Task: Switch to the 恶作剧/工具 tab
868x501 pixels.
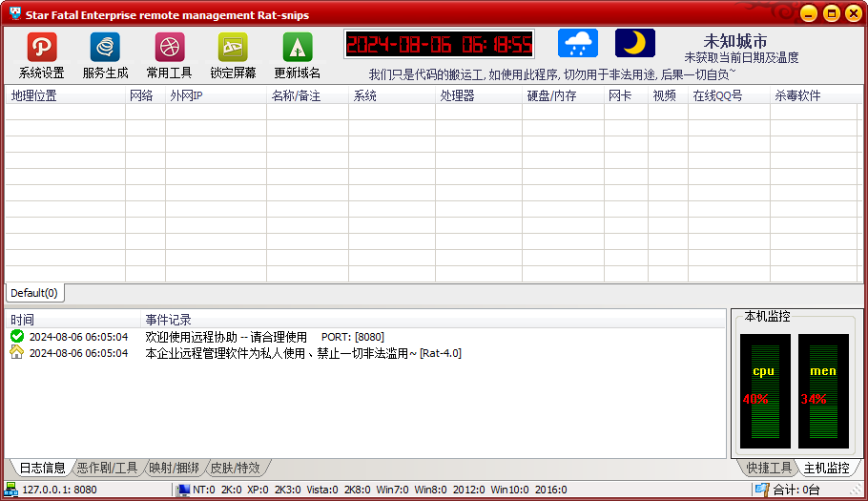Action: pos(106,468)
